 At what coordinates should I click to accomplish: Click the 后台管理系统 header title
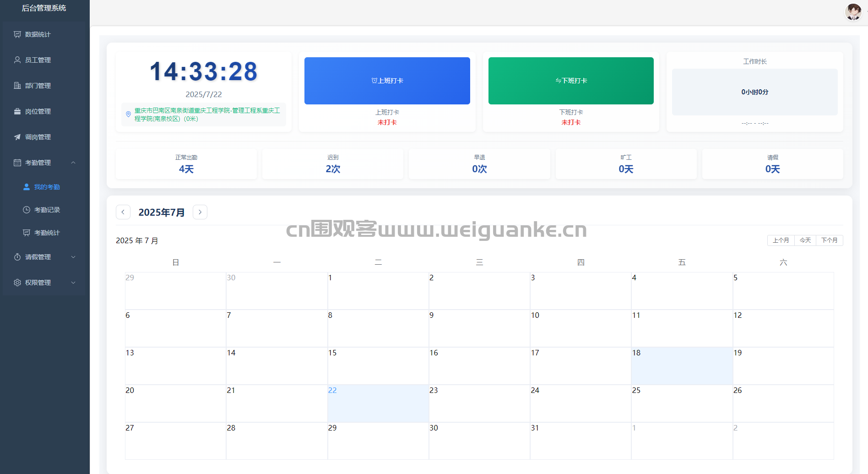click(x=44, y=8)
